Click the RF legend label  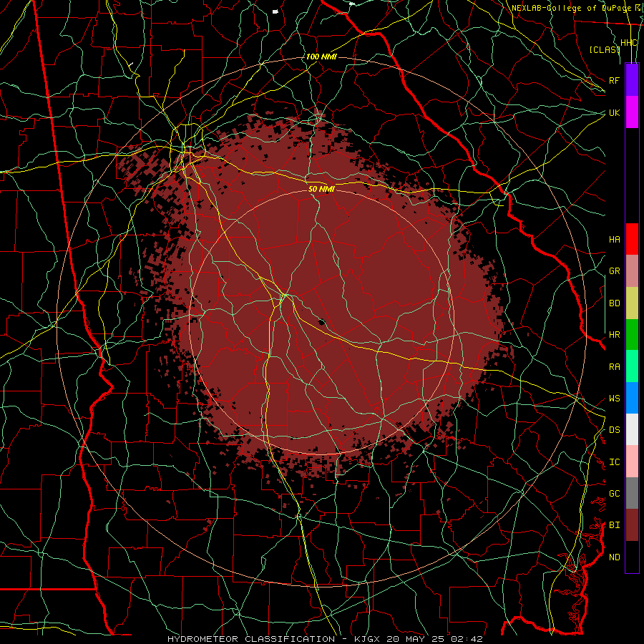click(615, 80)
